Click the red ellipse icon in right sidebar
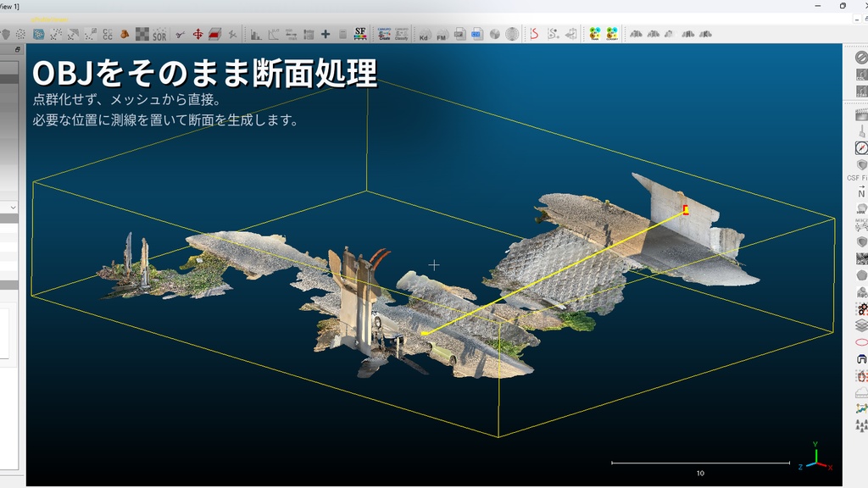This screenshot has height=488, width=868. coord(861,342)
